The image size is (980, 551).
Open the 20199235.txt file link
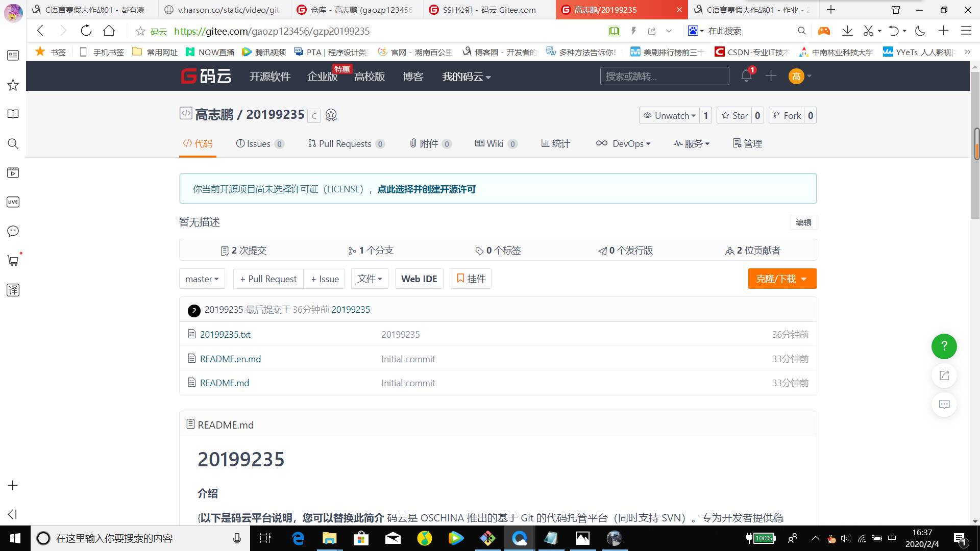[x=225, y=335]
